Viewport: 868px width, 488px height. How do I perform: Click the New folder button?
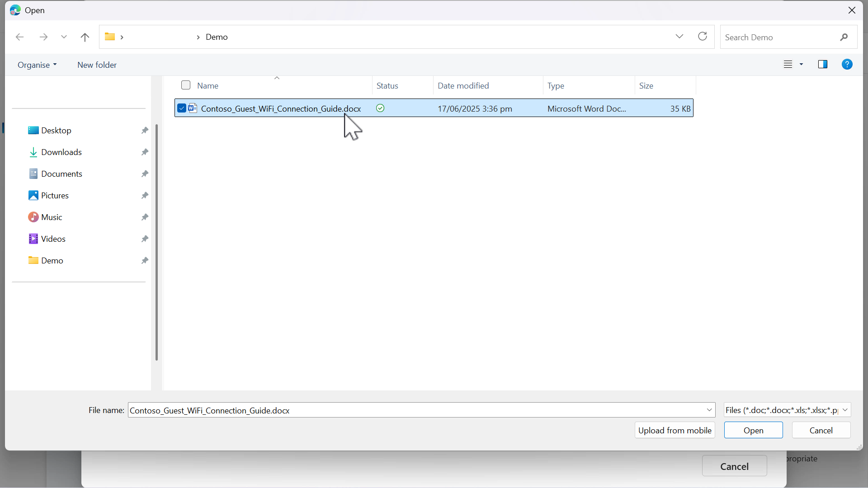coord(97,65)
